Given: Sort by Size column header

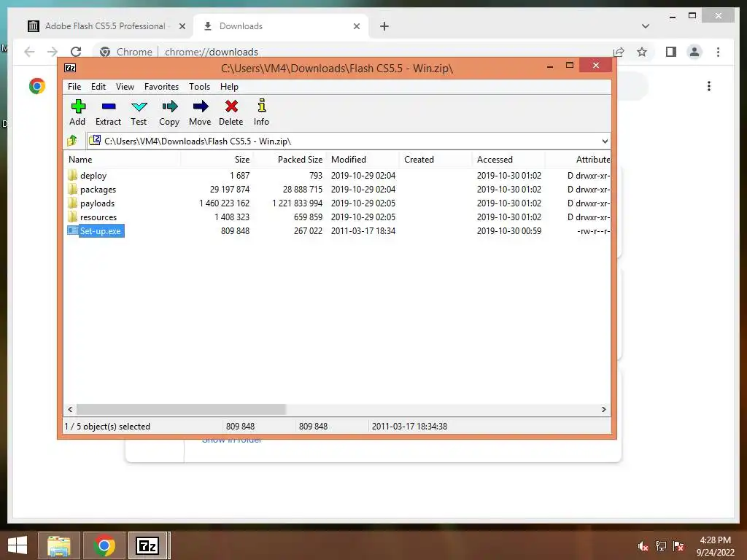Looking at the screenshot, I should pos(217,160).
